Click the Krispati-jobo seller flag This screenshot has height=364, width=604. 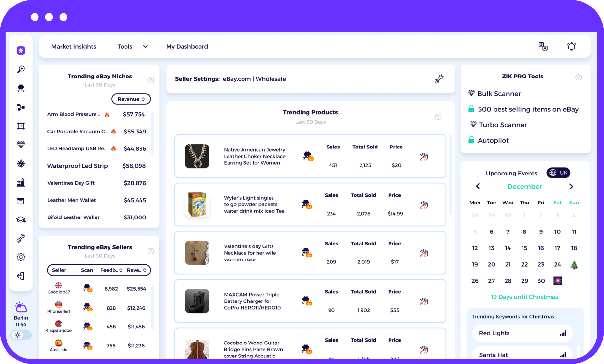(59, 324)
